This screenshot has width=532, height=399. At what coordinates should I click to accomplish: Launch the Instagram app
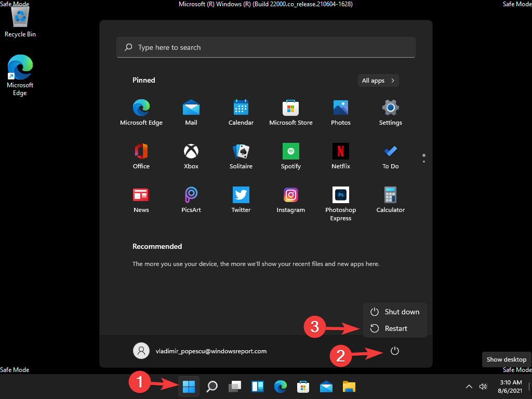click(291, 200)
